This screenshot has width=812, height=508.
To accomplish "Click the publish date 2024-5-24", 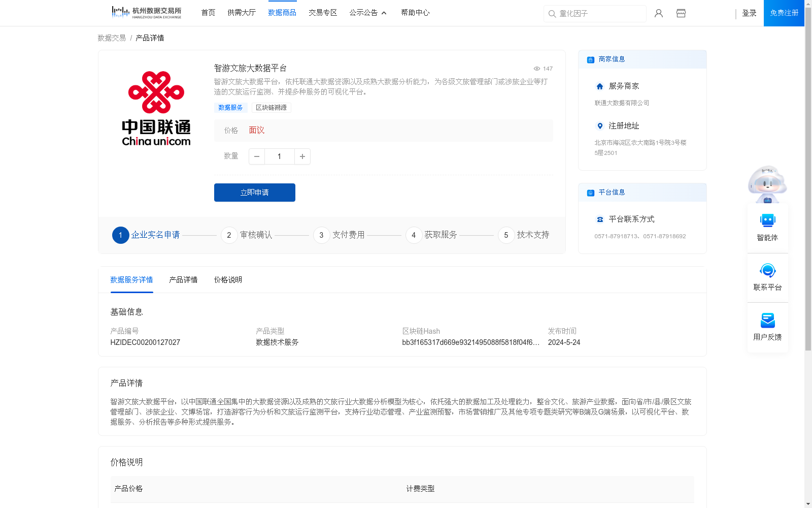I will pos(564,342).
